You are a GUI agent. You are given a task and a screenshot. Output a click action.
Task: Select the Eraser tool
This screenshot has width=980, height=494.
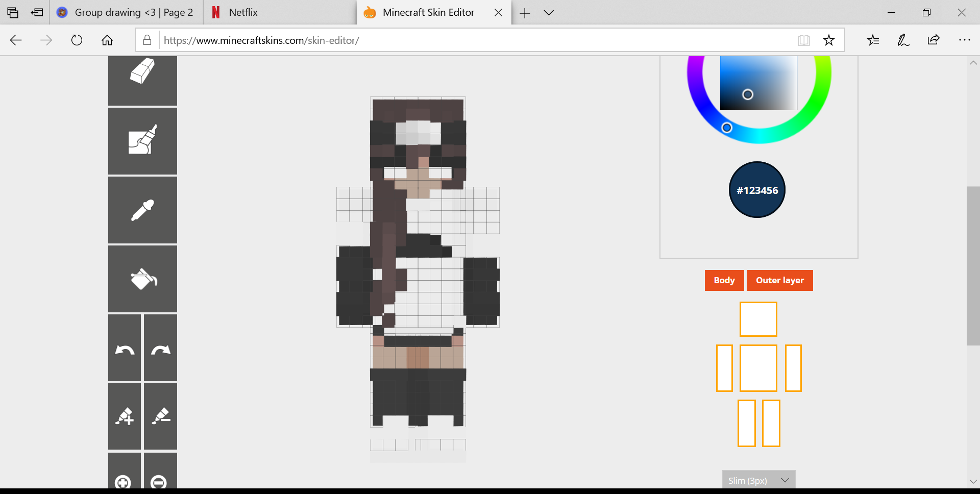(142, 81)
